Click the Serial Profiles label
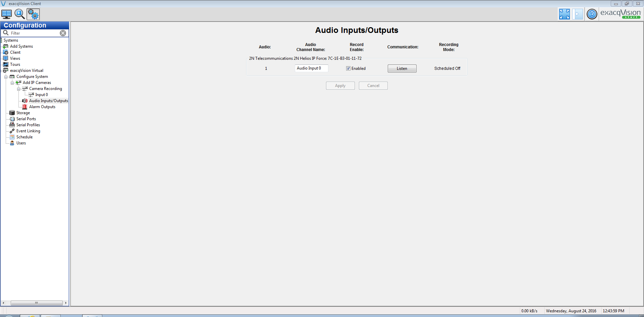Image resolution: width=644 pixels, height=317 pixels. [x=28, y=125]
